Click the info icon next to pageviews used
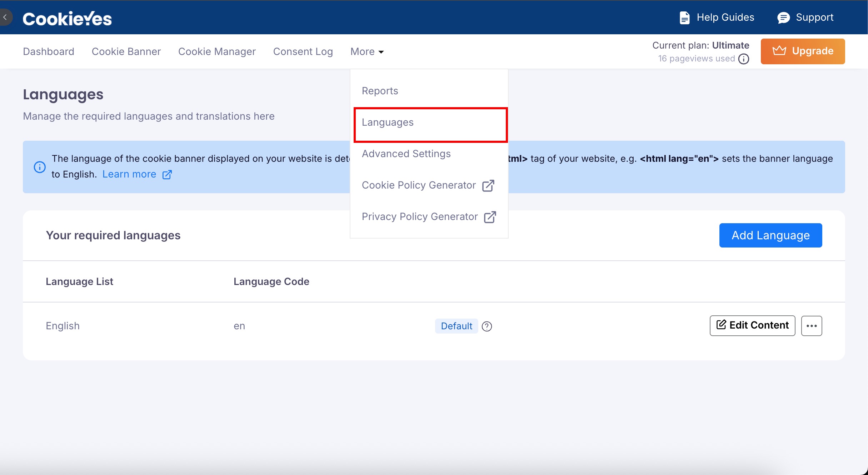 tap(744, 59)
